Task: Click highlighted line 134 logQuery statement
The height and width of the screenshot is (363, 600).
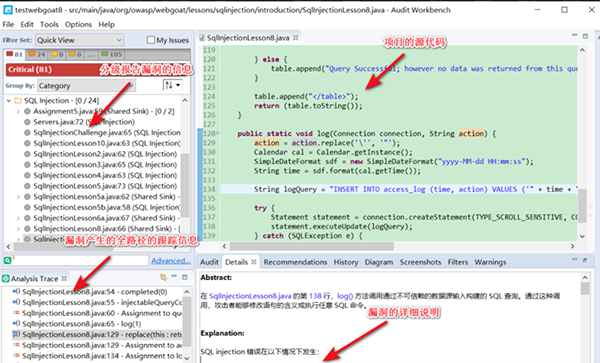Action: pyautogui.click(x=399, y=189)
